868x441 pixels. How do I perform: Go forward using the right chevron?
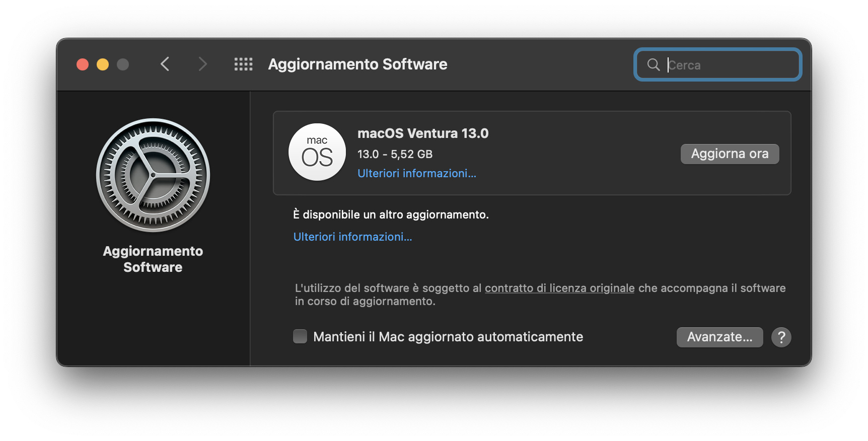202,64
